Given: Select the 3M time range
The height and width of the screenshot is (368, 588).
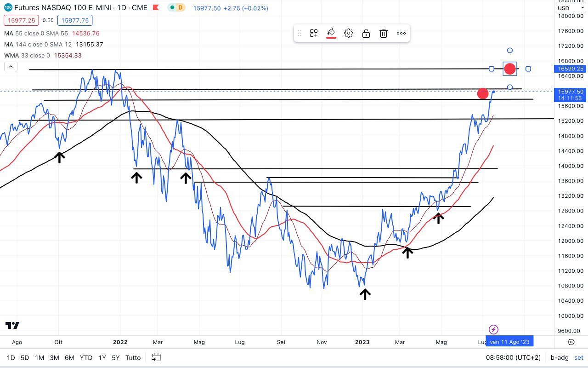Looking at the screenshot, I should coord(54,357).
